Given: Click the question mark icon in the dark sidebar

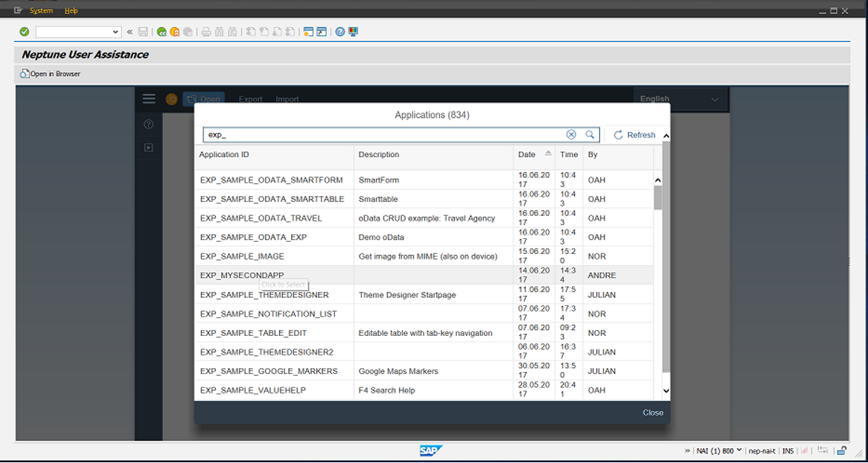Looking at the screenshot, I should pyautogui.click(x=148, y=124).
